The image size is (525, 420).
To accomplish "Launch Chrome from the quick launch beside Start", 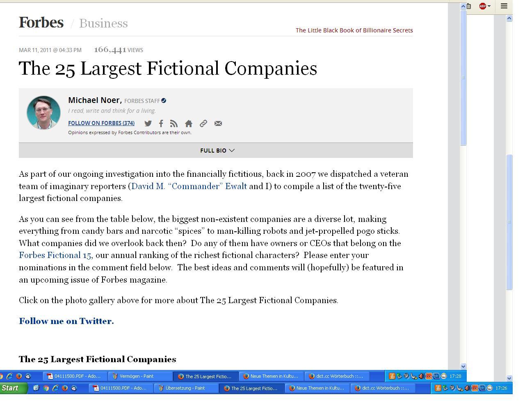I will tap(46, 388).
